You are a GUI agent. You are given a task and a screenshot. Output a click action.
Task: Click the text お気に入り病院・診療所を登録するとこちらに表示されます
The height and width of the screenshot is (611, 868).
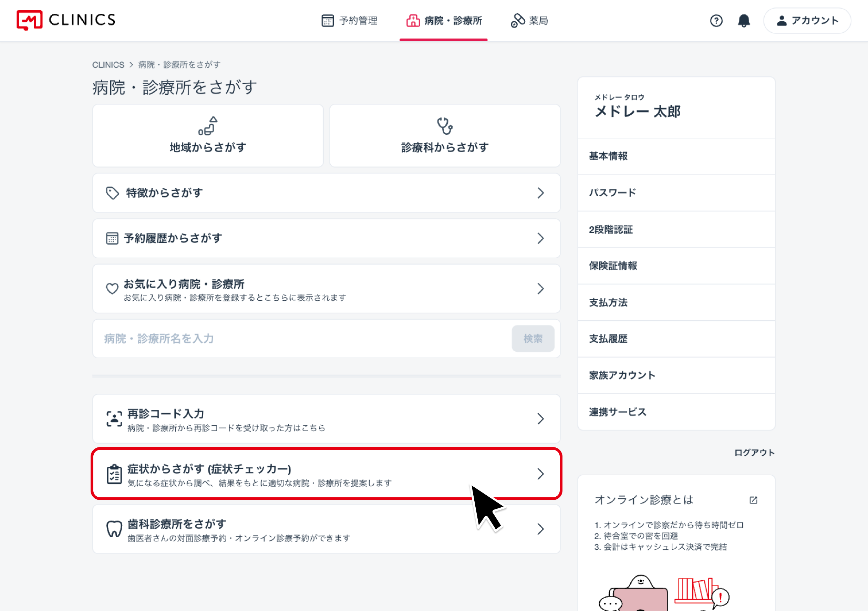(235, 298)
